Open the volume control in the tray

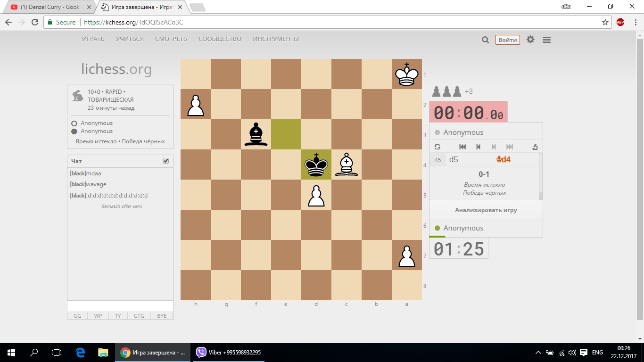(x=572, y=352)
